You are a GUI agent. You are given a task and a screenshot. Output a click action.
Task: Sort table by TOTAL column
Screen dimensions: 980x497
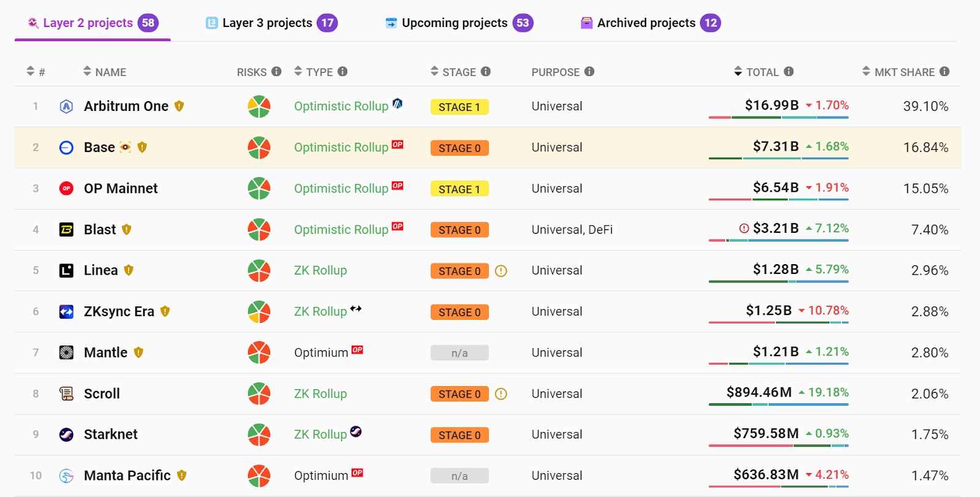coord(756,72)
